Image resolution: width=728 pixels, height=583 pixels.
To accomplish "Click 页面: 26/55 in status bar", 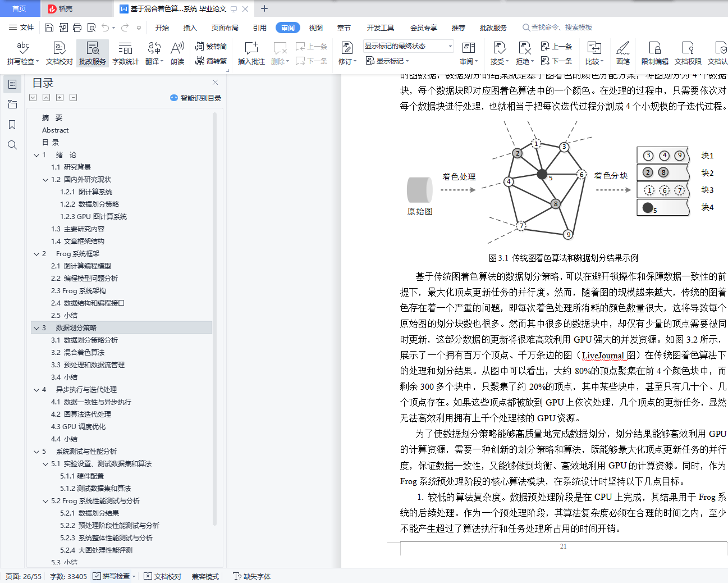I will [x=24, y=576].
